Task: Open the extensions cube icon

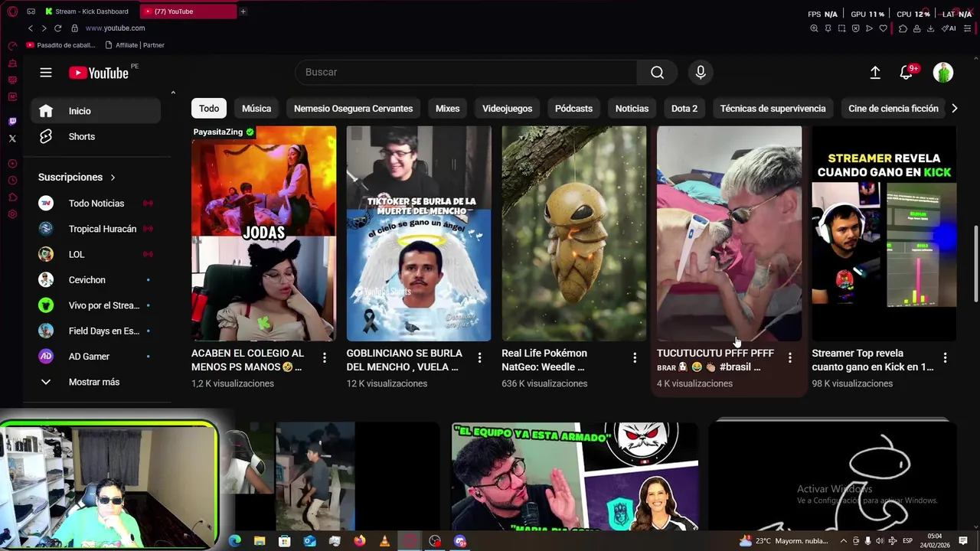Action: point(903,28)
